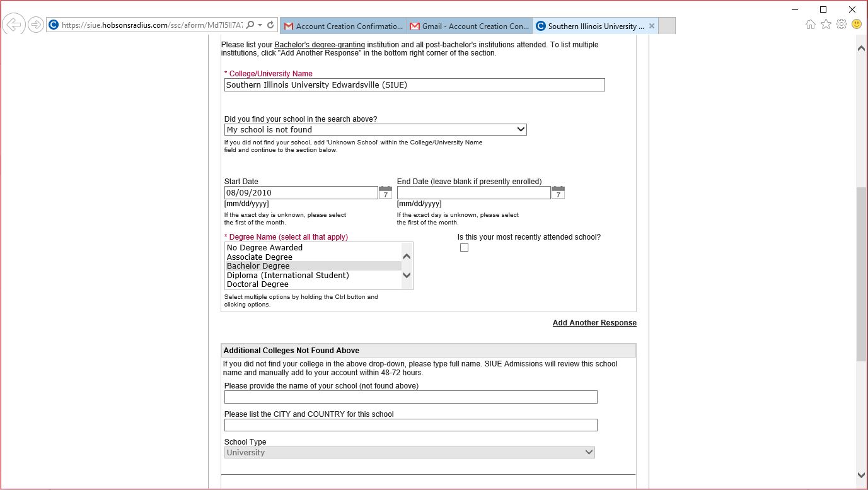868x490 pixels.
Task: Open the End Date calendar picker
Action: 558,192
